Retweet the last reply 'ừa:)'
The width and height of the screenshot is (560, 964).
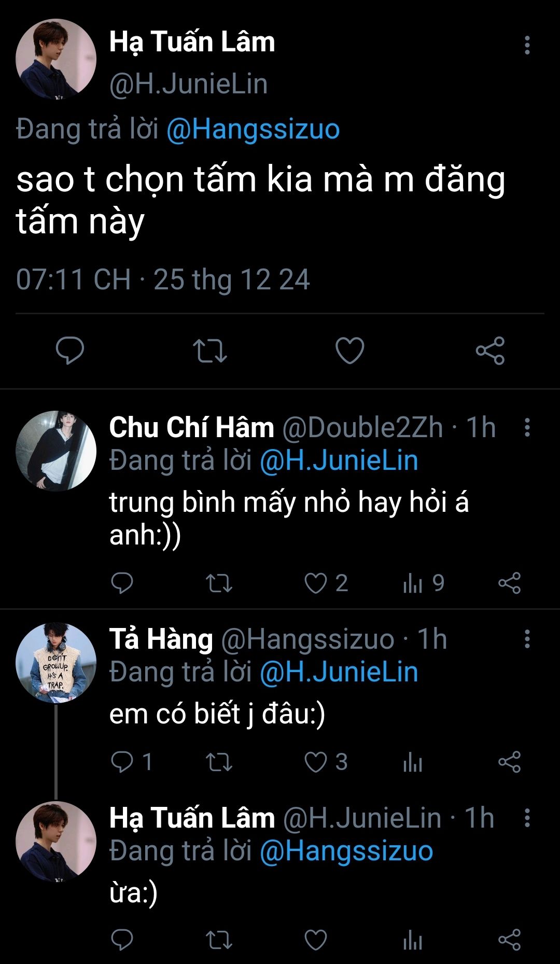219,940
